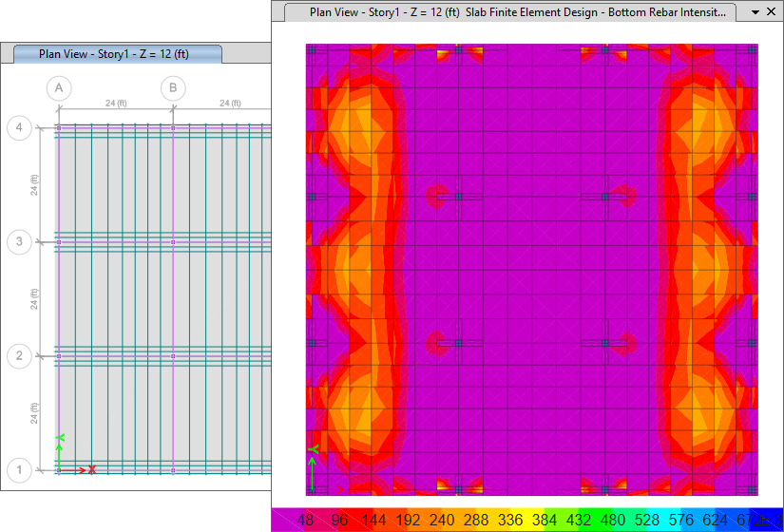Click the 24 (ft) dimension between grids 4 and 3
784x532 pixels.
pyautogui.click(x=35, y=184)
